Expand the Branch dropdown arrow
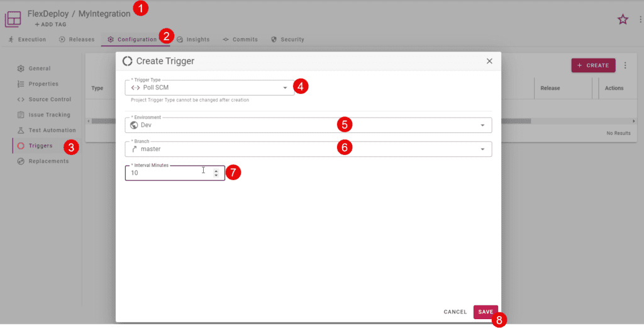The image size is (644, 328). (482, 149)
